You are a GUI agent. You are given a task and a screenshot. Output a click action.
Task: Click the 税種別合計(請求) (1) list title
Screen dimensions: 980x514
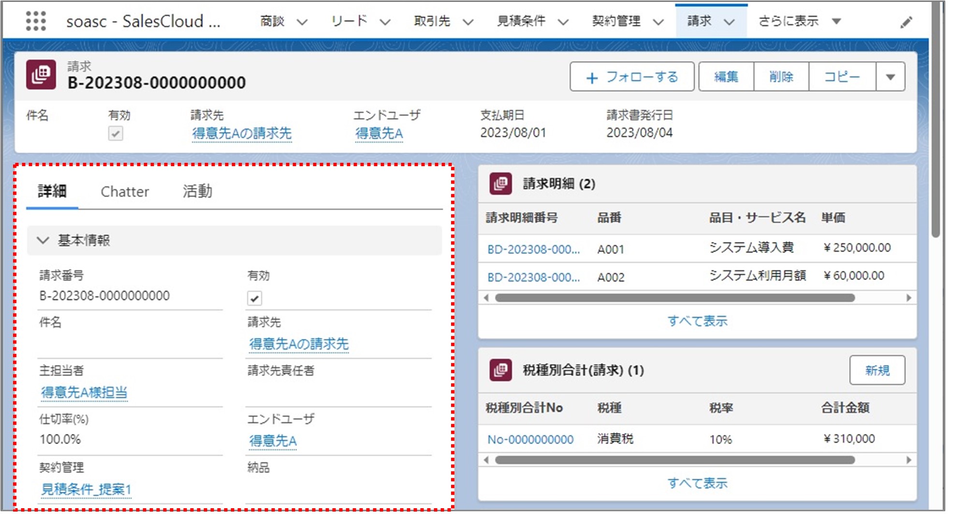coord(583,370)
